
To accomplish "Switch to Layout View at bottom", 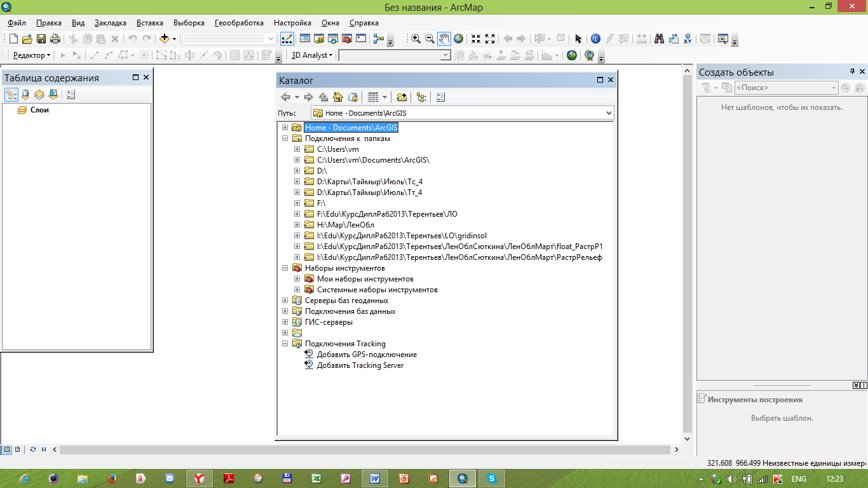I will coord(18,449).
